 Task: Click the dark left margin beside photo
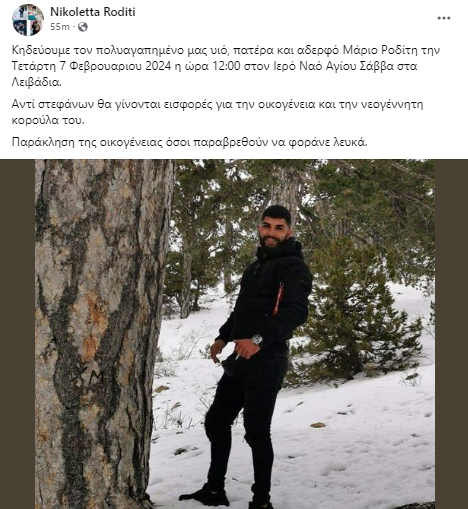(17, 334)
